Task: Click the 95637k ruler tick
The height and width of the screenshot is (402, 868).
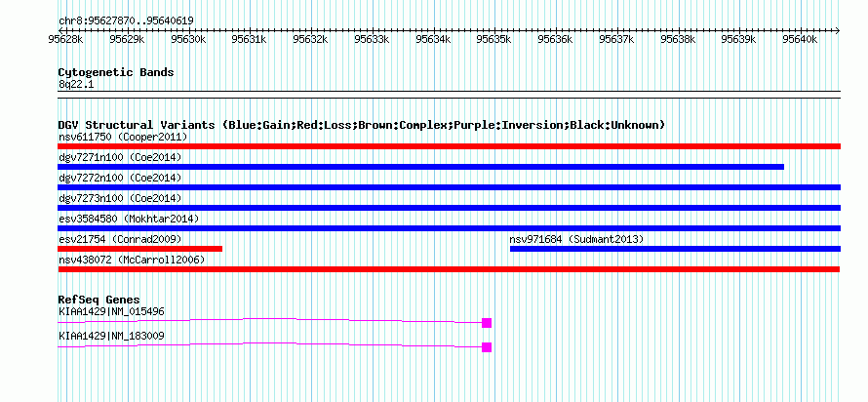Action: 616,39
